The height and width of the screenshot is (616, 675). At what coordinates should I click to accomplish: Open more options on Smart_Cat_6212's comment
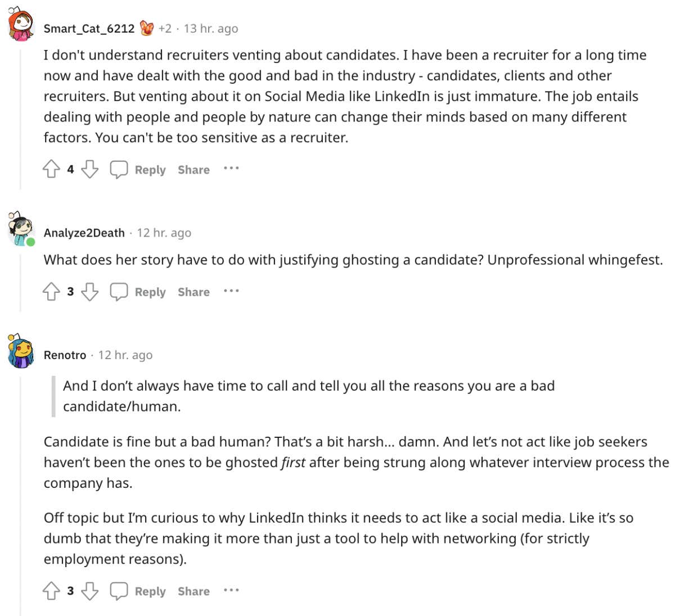231,168
